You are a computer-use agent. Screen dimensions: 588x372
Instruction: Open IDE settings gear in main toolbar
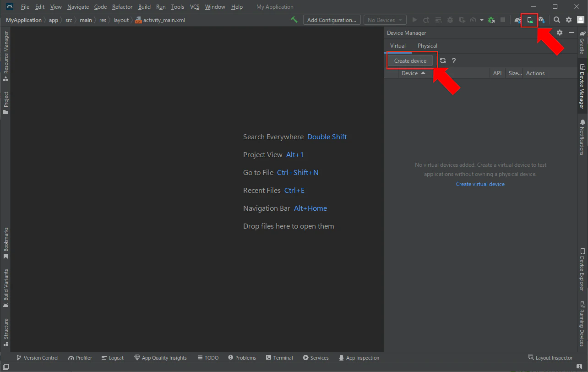(x=569, y=20)
